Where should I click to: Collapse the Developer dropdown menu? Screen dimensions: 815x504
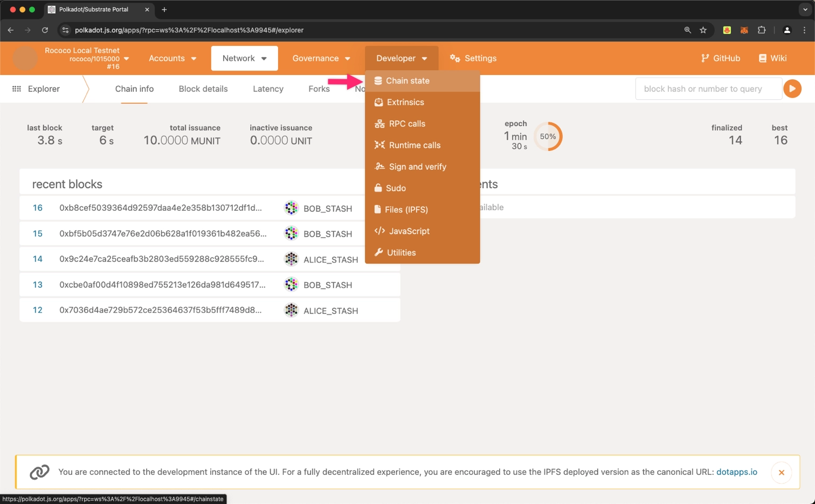click(401, 58)
